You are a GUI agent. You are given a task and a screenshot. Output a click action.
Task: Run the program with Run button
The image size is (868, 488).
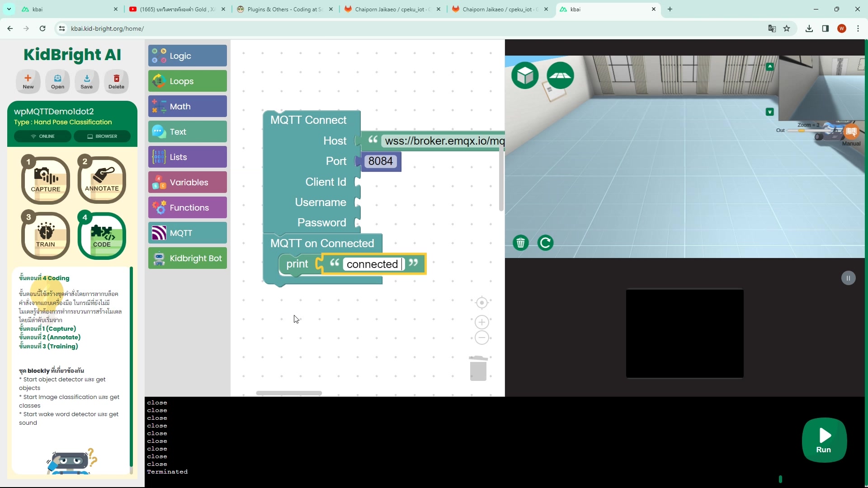point(824,440)
